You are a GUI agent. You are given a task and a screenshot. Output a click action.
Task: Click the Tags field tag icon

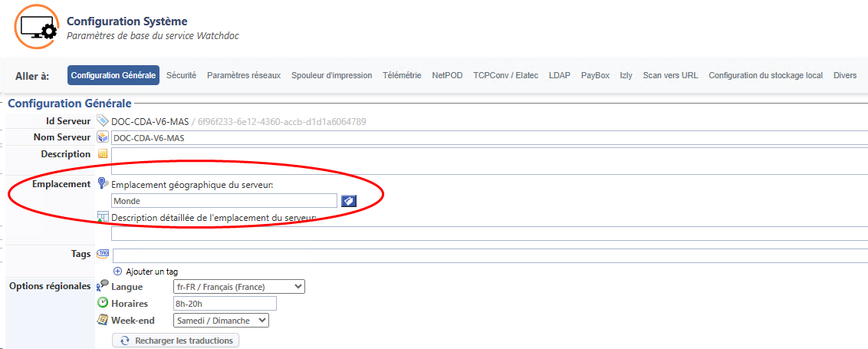pos(103,254)
